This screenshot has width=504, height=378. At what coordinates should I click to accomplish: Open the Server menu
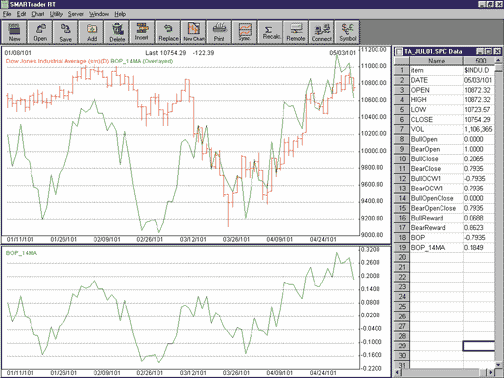pos(76,14)
